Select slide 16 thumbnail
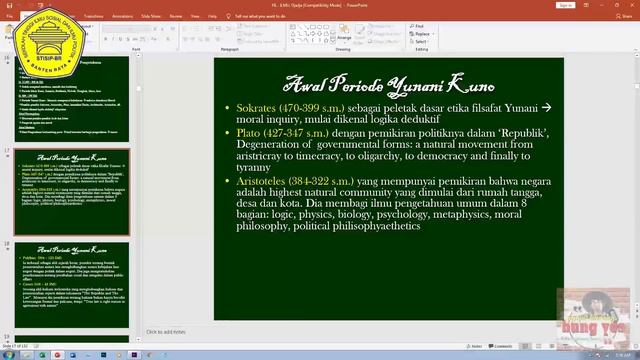The height and width of the screenshot is (360, 640). pos(72,99)
